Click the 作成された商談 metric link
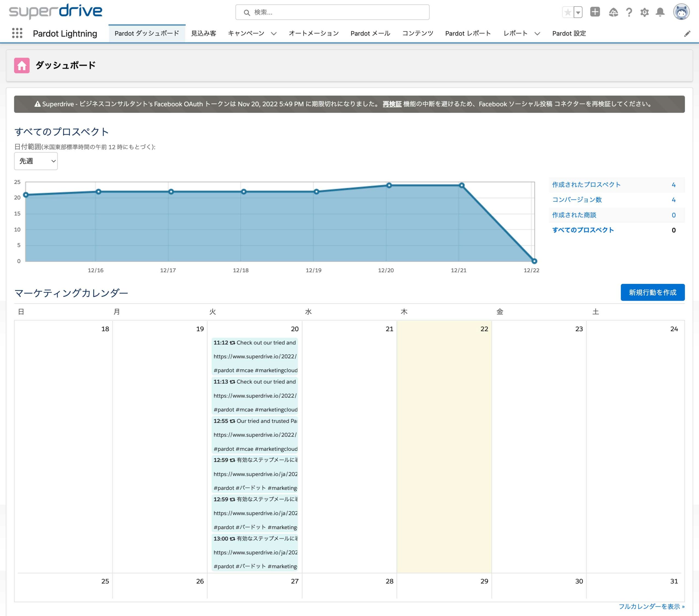 [574, 215]
